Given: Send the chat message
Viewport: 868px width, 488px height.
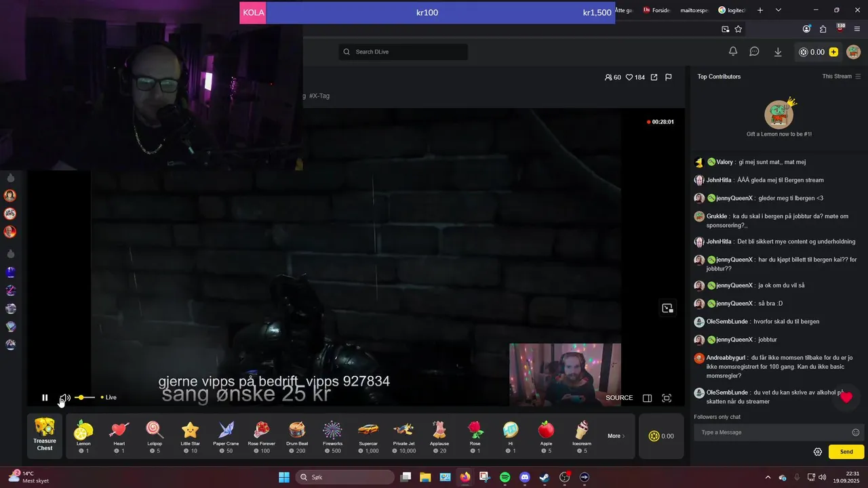Looking at the screenshot, I should (846, 451).
